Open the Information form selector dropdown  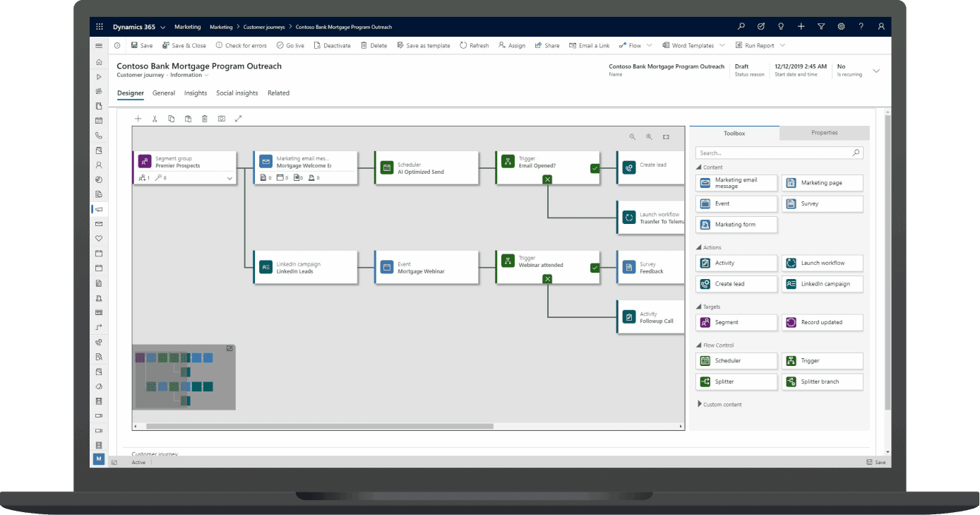[x=207, y=75]
